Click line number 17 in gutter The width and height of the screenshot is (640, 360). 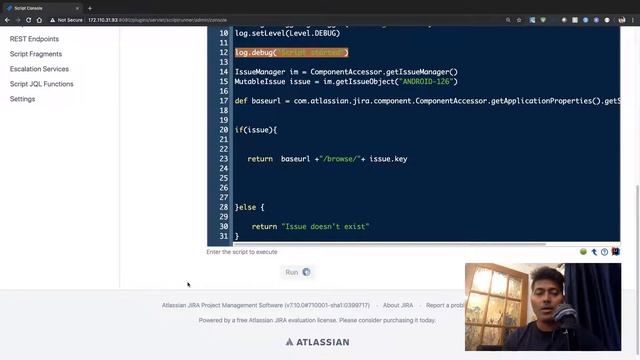[x=224, y=101]
